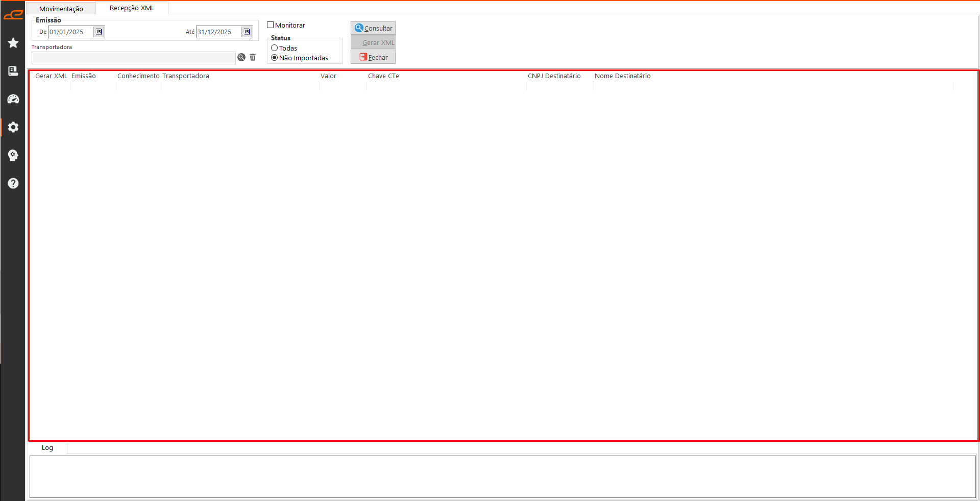Open the help question mark icon

point(13,183)
